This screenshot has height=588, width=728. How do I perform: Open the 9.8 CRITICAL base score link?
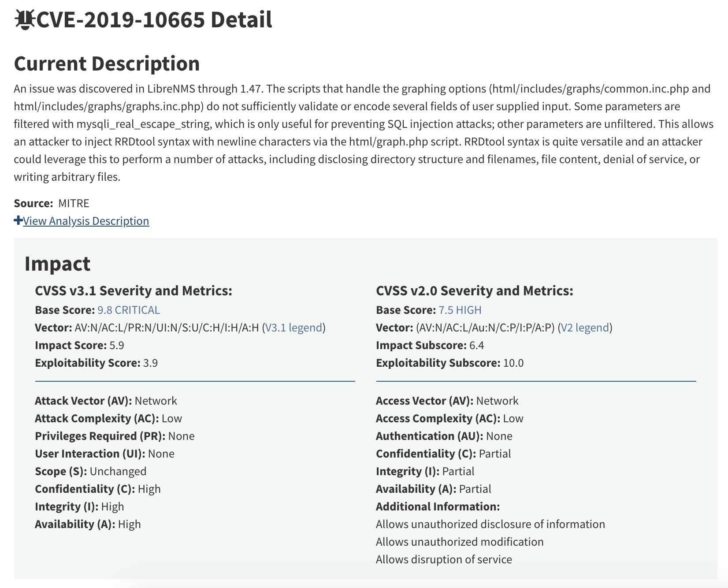coord(128,310)
